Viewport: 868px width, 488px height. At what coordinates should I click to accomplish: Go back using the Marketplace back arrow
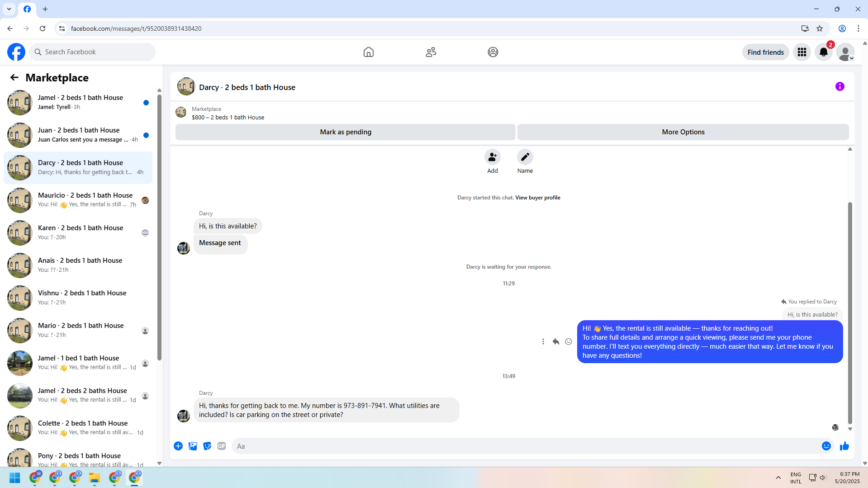click(14, 78)
